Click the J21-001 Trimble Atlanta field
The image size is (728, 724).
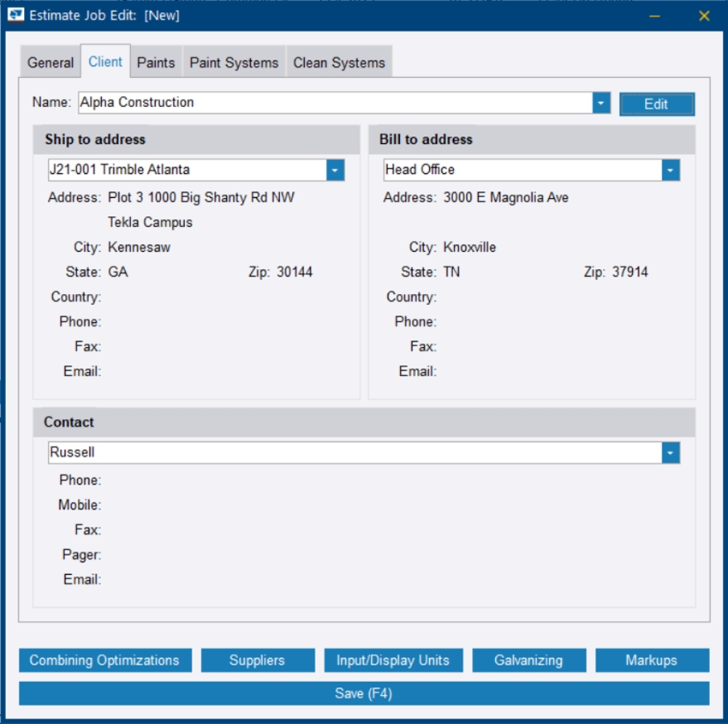(186, 170)
